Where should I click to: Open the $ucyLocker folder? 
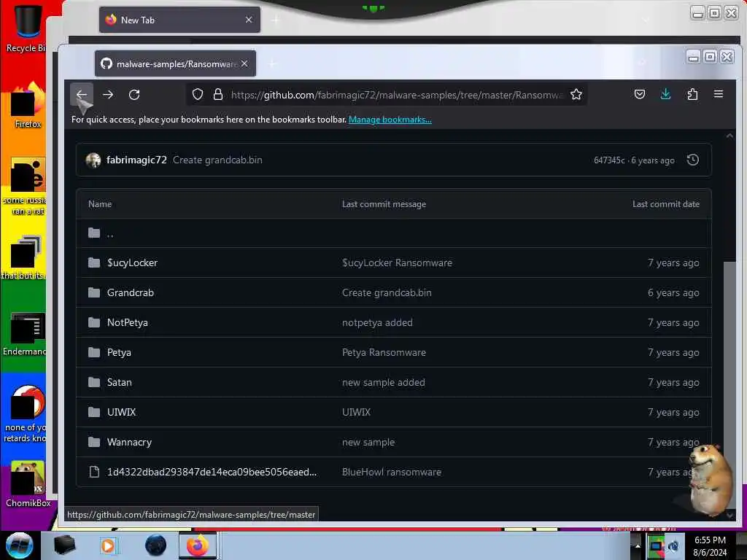pyautogui.click(x=132, y=262)
